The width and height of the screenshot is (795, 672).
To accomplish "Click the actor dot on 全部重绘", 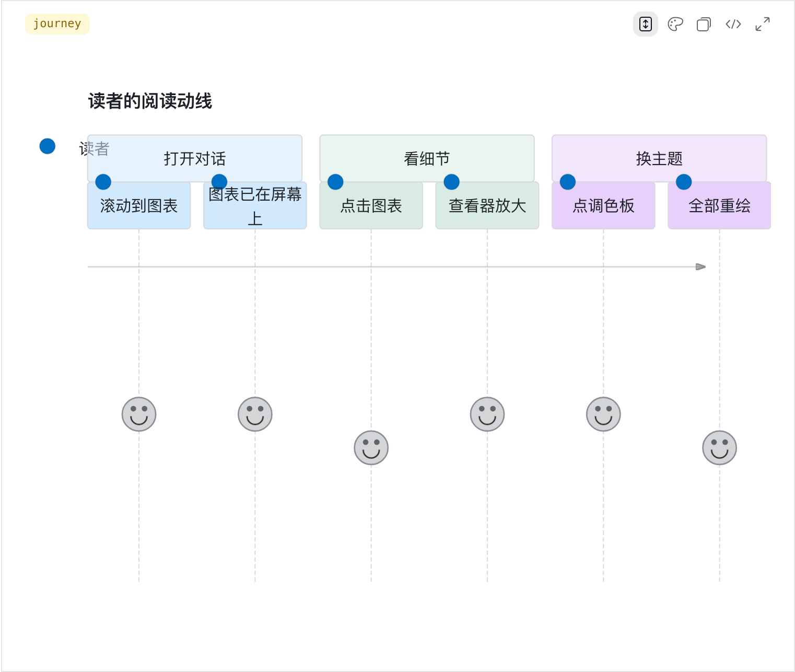I will click(684, 182).
